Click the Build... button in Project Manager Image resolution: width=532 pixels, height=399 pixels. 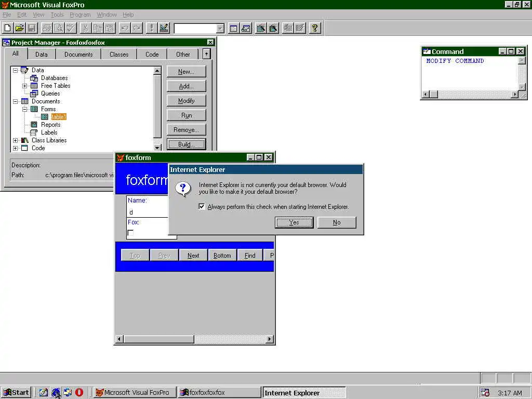click(187, 144)
